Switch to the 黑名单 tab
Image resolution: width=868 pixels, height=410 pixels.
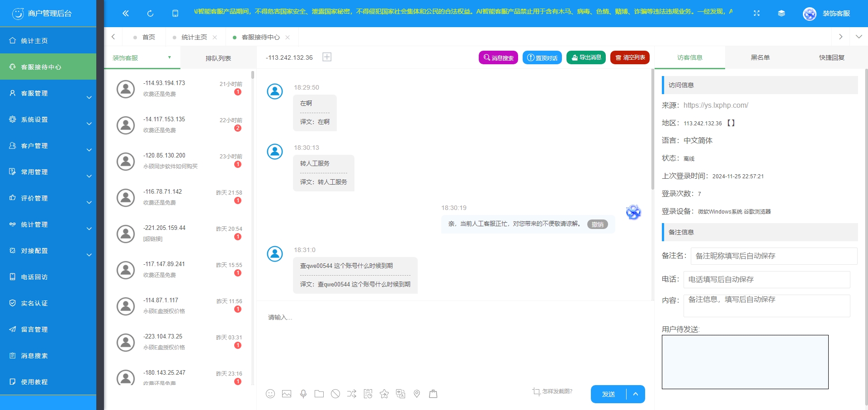(x=760, y=57)
